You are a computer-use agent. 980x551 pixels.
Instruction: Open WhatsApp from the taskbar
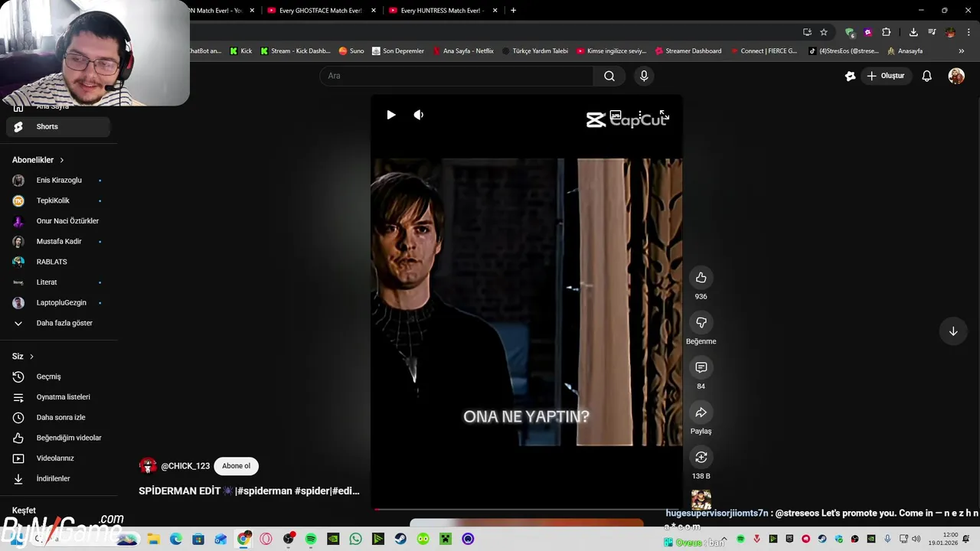355,540
